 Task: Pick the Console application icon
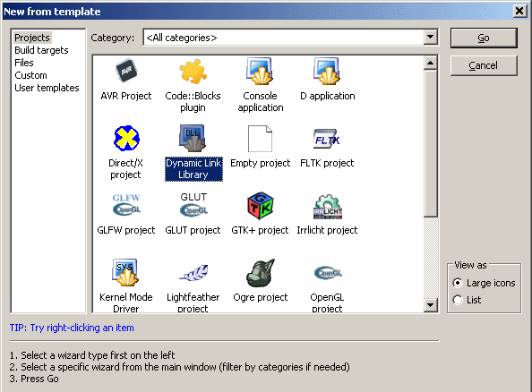pyautogui.click(x=260, y=71)
